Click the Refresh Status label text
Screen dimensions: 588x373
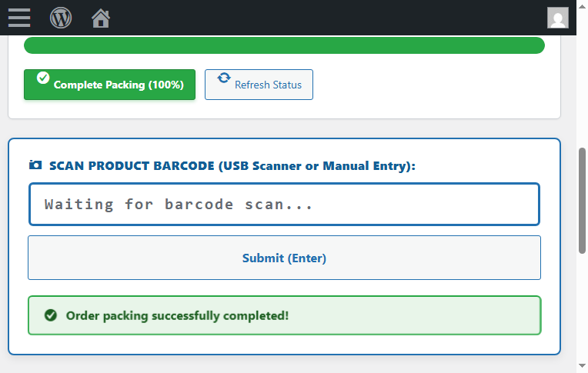click(268, 85)
